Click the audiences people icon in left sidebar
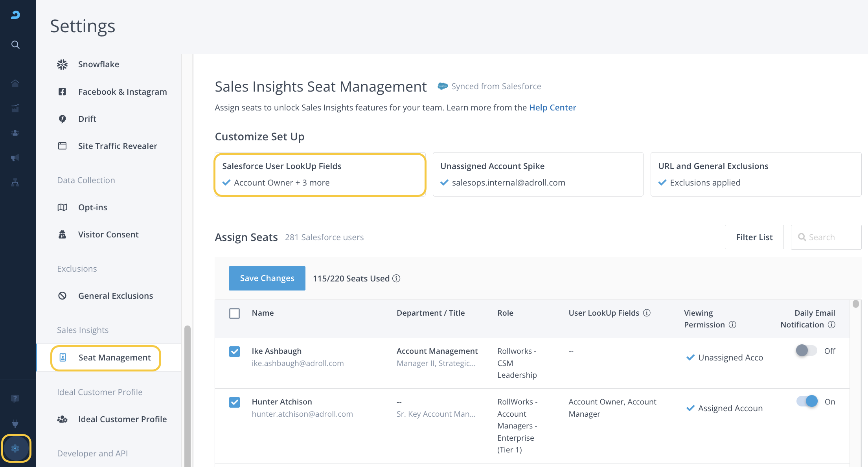 15,133
